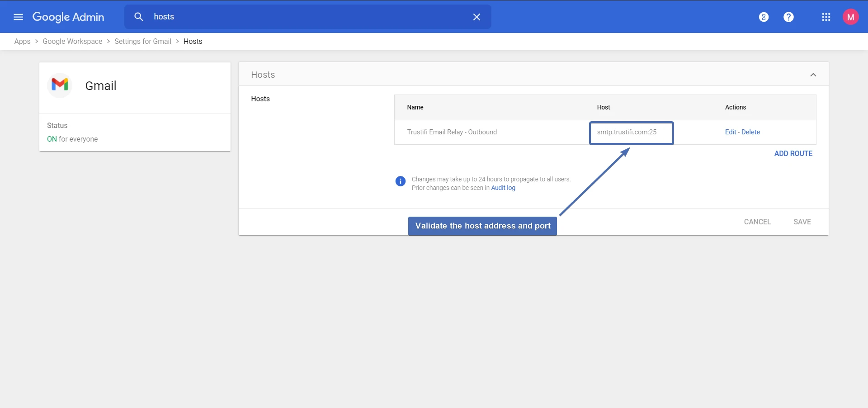Open the profile avatar menu
868x408 pixels.
point(851,17)
